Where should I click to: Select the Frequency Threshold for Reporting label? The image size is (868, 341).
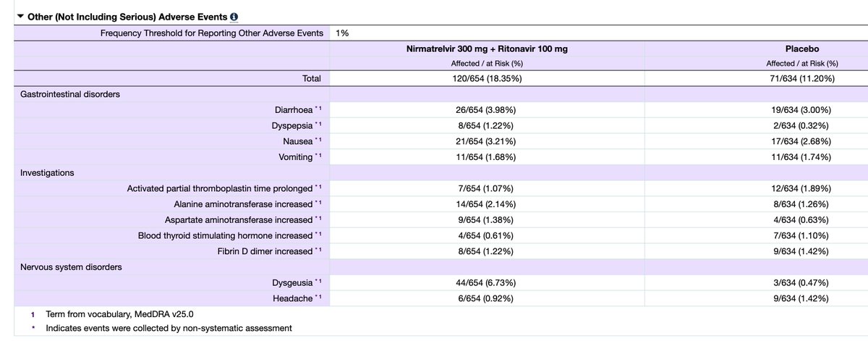click(210, 33)
